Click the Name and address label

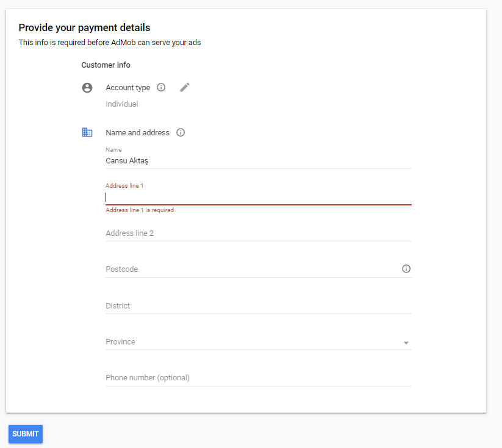(137, 132)
